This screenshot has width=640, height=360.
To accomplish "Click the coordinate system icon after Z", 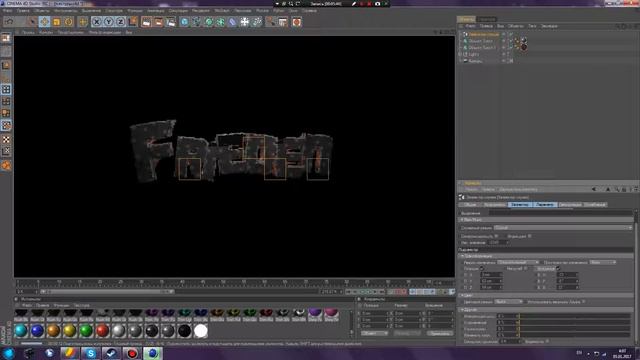I will [133, 22].
